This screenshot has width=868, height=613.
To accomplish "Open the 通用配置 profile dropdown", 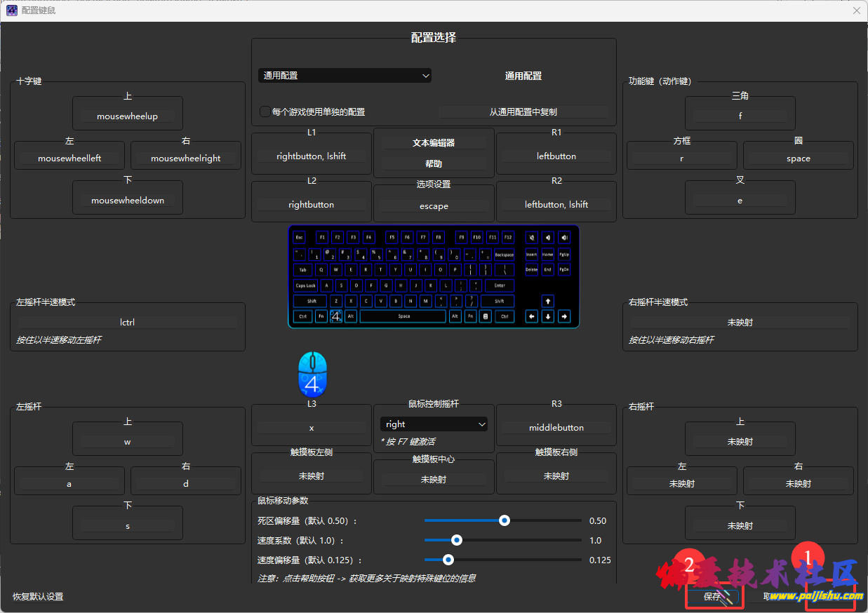I will [345, 76].
